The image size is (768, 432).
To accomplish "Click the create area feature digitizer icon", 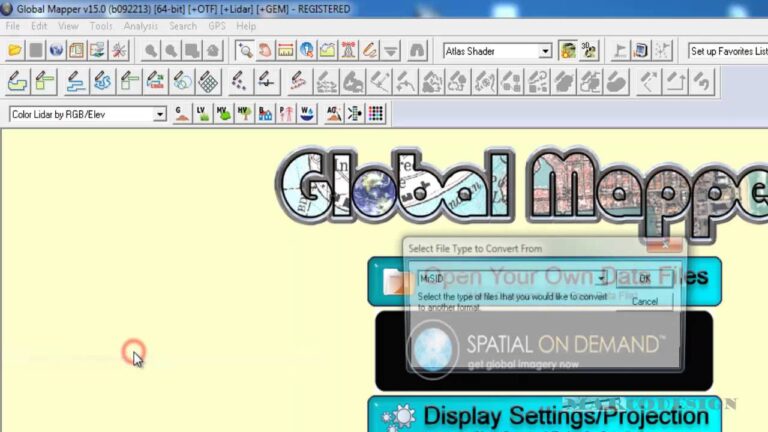I will pos(18,82).
